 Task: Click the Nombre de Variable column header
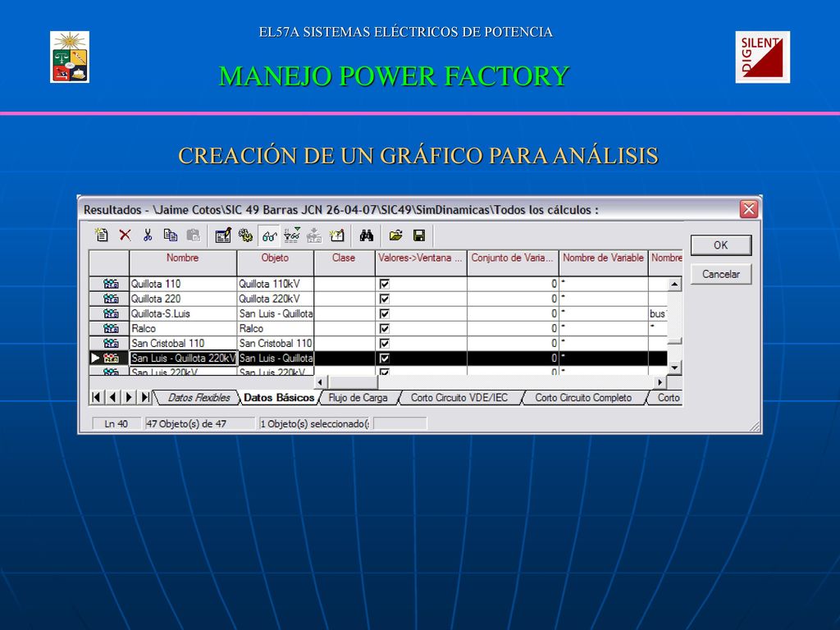(x=603, y=262)
